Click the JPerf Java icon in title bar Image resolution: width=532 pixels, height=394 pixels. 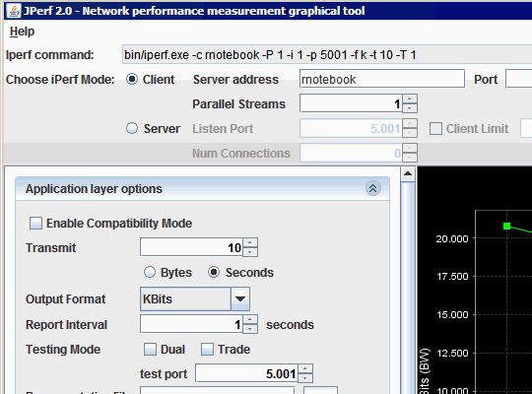(14, 11)
